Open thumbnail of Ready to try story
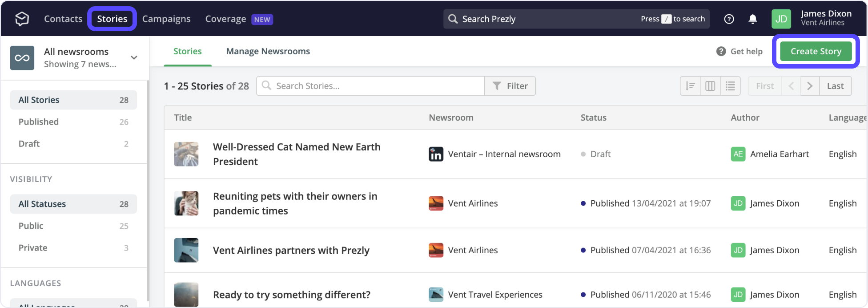The height and width of the screenshot is (308, 868). (x=186, y=295)
